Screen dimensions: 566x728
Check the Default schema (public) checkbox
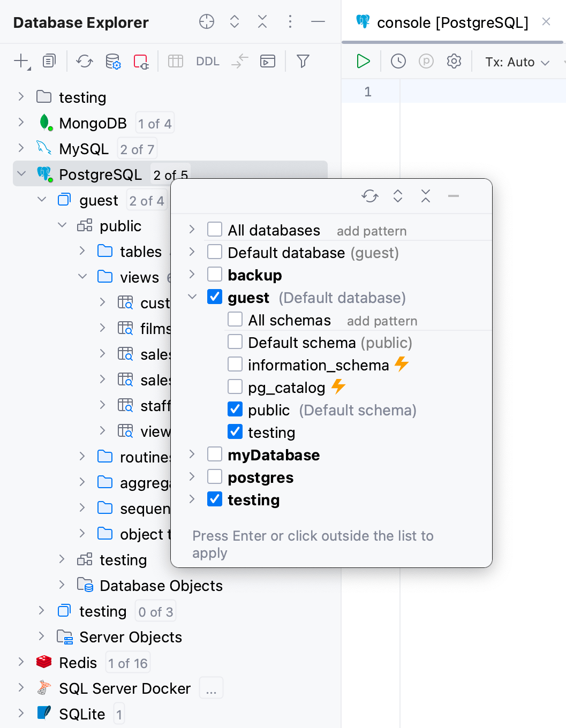click(235, 342)
